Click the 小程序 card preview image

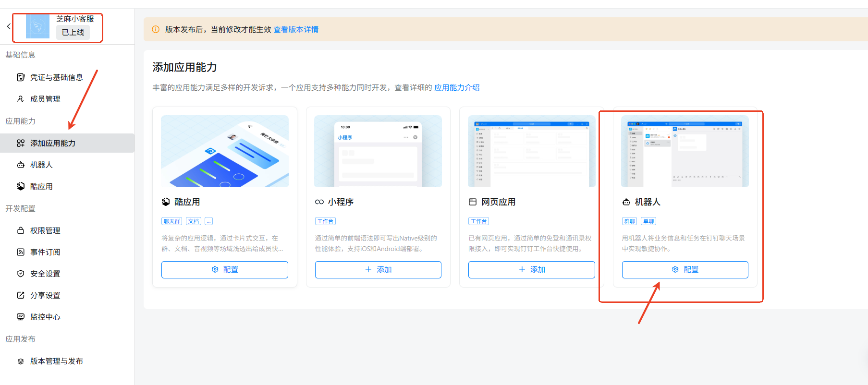tap(378, 151)
